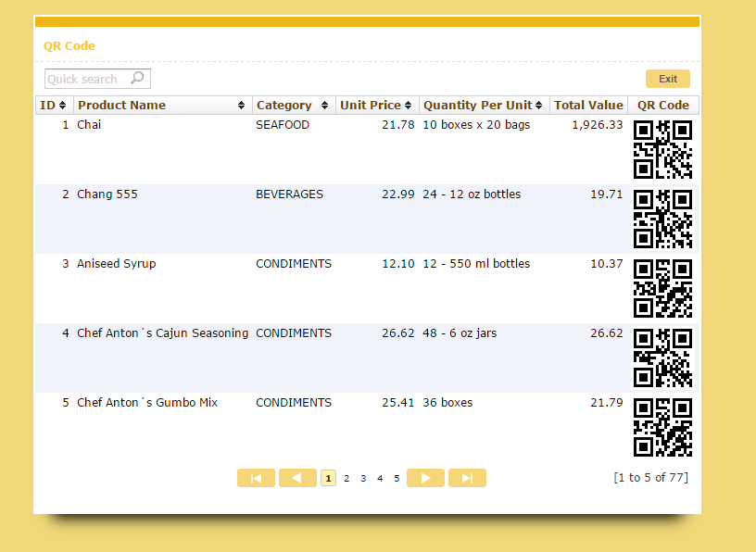Sort by Product Name column

(242, 106)
